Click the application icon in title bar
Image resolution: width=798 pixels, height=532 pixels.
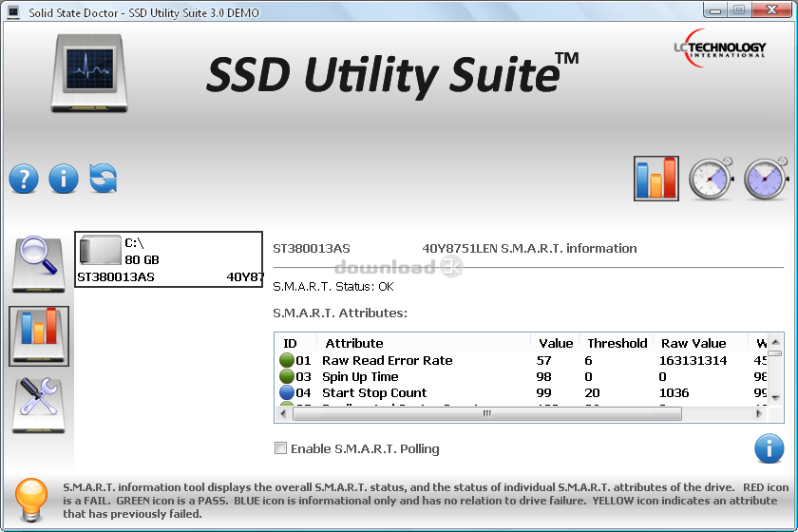tap(13, 12)
